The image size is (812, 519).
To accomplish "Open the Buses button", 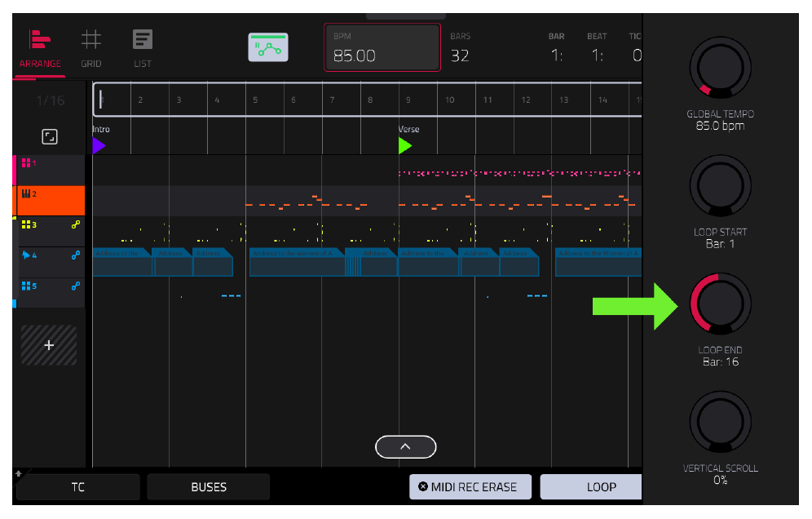I will [x=209, y=487].
